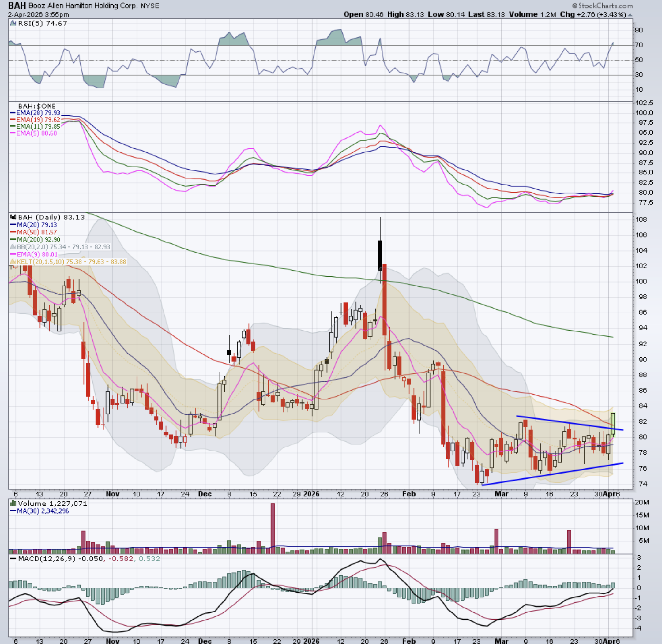Click the magenta EMA(5) 80.60 line swatch
This screenshot has height=644, width=662.
[13, 133]
